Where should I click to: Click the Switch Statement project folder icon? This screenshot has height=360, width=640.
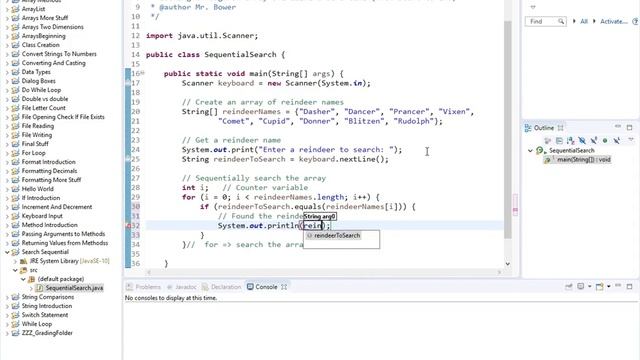tap(16, 315)
